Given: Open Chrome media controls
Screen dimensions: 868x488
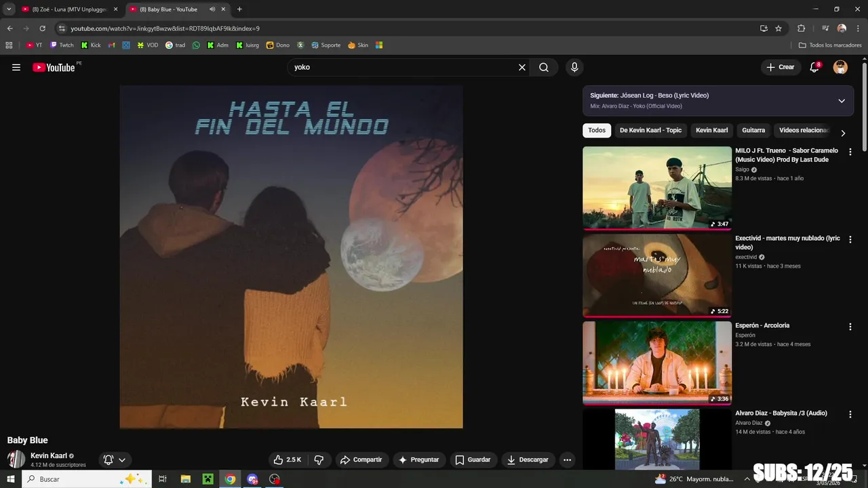Looking at the screenshot, I should [825, 28].
